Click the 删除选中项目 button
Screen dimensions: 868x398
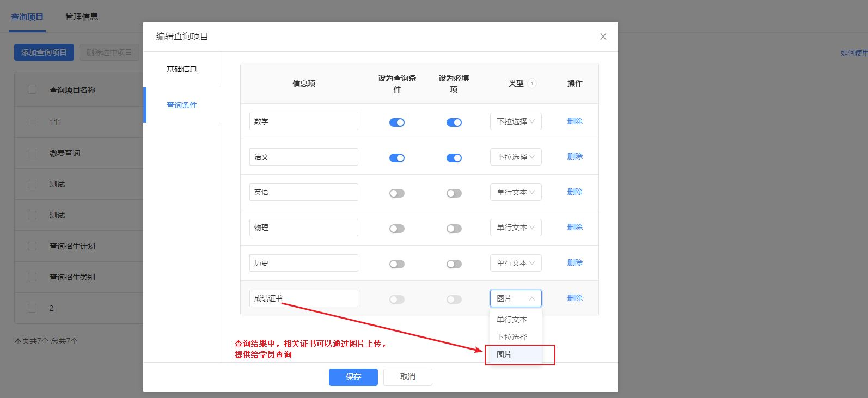109,52
